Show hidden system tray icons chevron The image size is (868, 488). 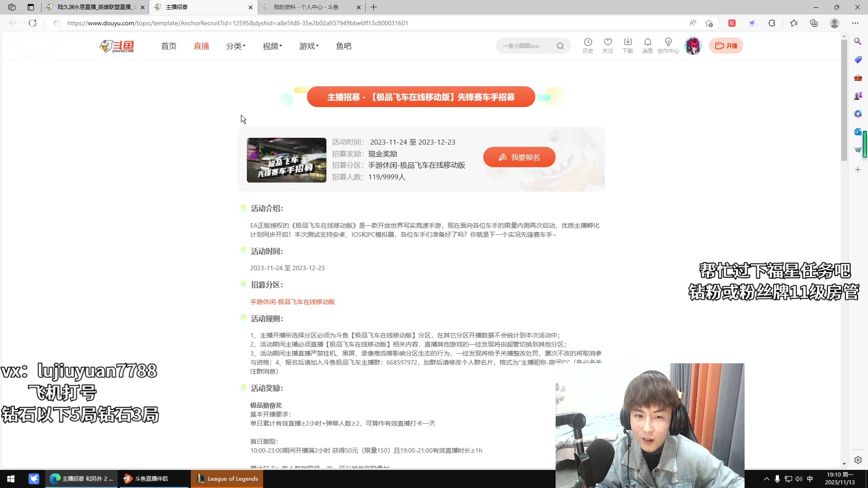click(x=766, y=479)
